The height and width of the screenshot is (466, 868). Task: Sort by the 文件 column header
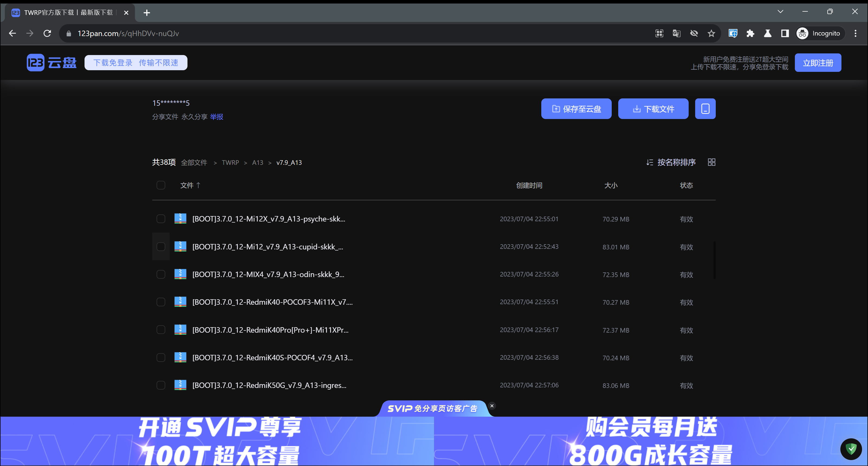coord(190,185)
